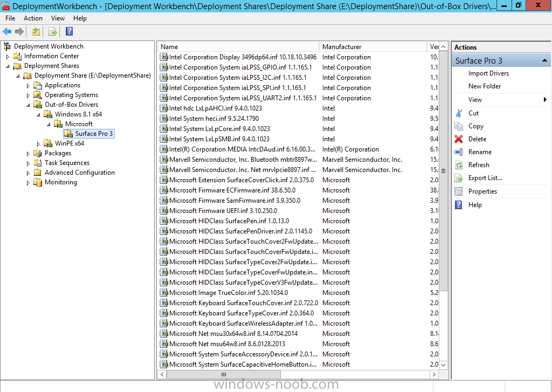Click the Forward arrow toolbar icon

(19, 32)
